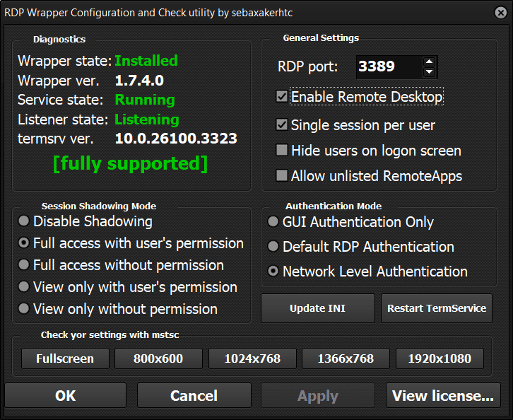Click the Update INI button
Screen dimensions: 513x420
[x=318, y=308]
